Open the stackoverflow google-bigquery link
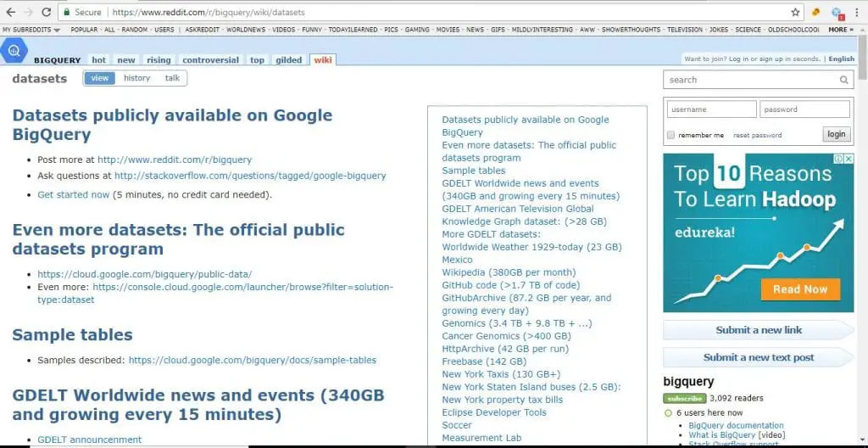The width and height of the screenshot is (868, 448). pos(250,176)
